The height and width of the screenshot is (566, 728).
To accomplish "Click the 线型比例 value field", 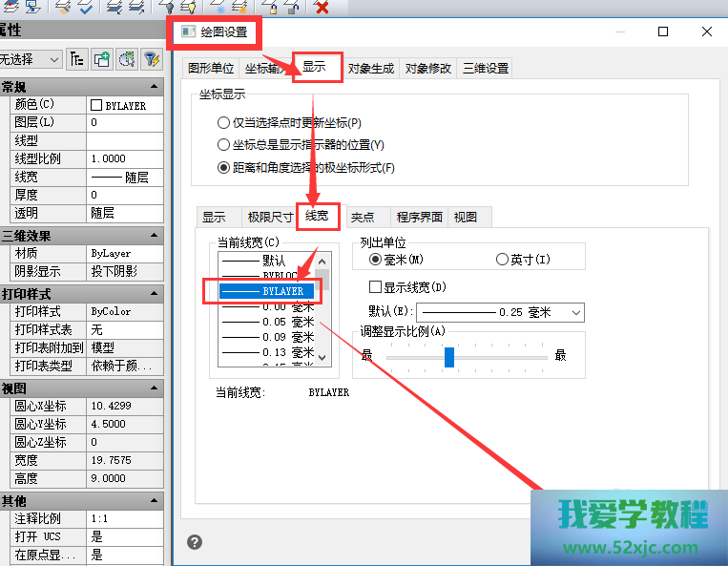I will point(124,158).
